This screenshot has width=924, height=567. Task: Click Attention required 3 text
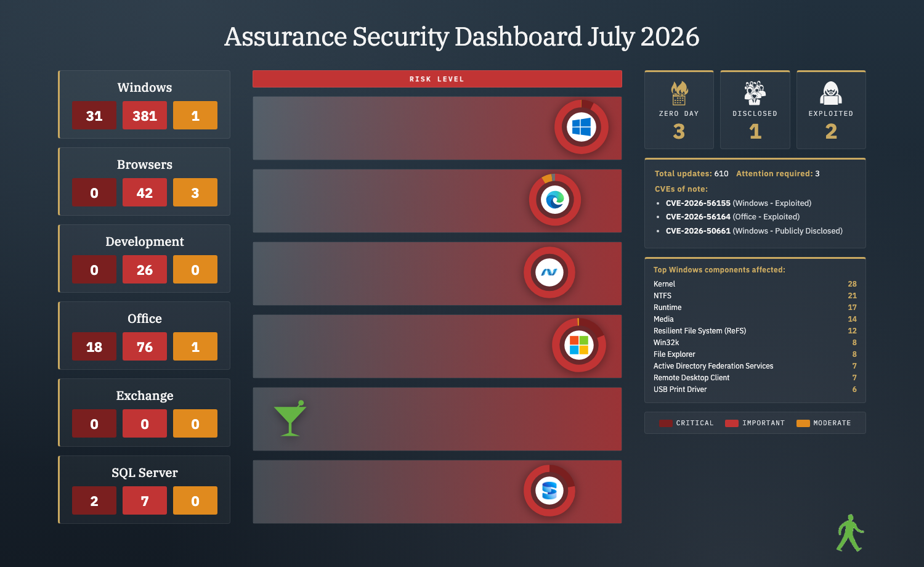point(778,174)
